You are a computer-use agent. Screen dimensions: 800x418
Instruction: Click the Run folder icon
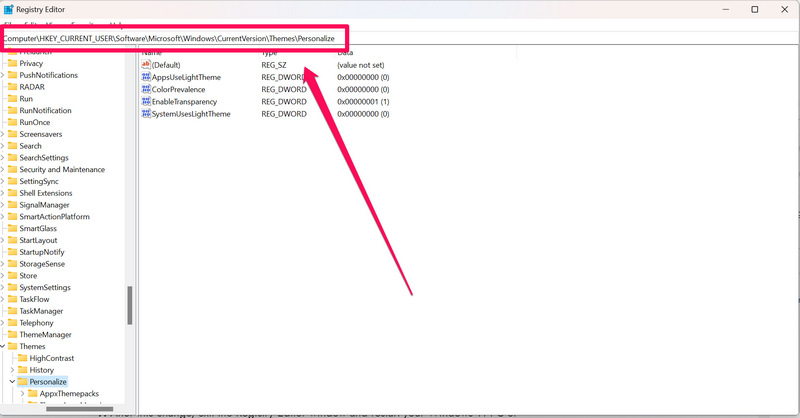pyautogui.click(x=13, y=99)
